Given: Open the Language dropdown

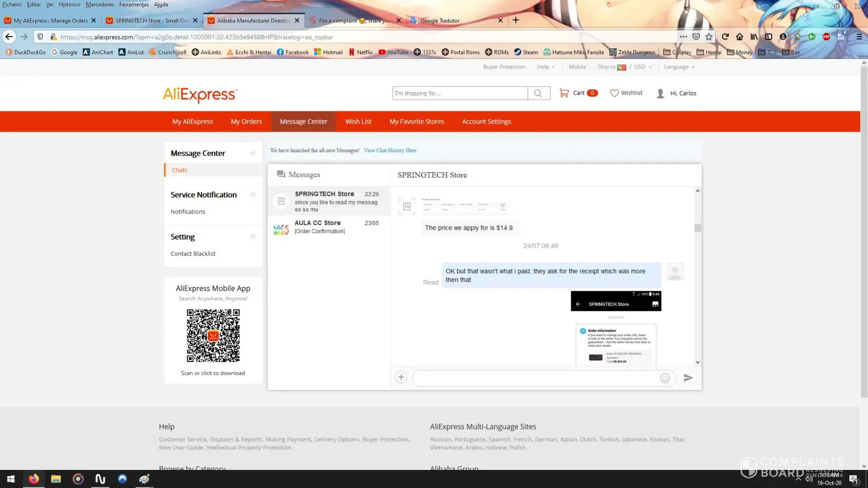Looking at the screenshot, I should tap(679, 67).
